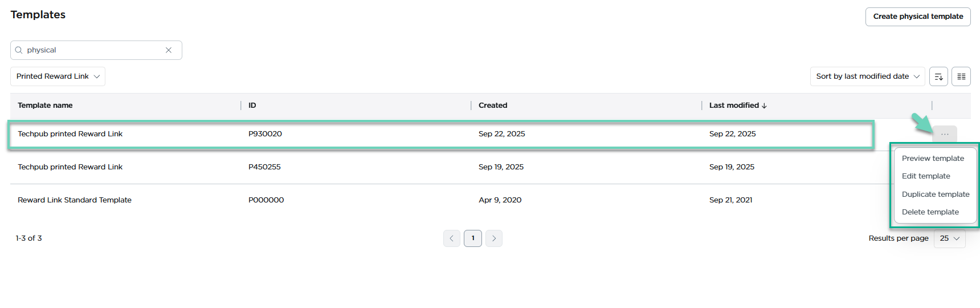Select page 1 pagination button

pos(473,238)
